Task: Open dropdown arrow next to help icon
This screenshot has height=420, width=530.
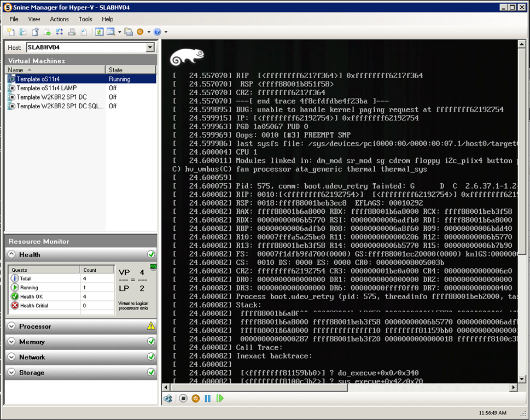Action: pos(166,32)
